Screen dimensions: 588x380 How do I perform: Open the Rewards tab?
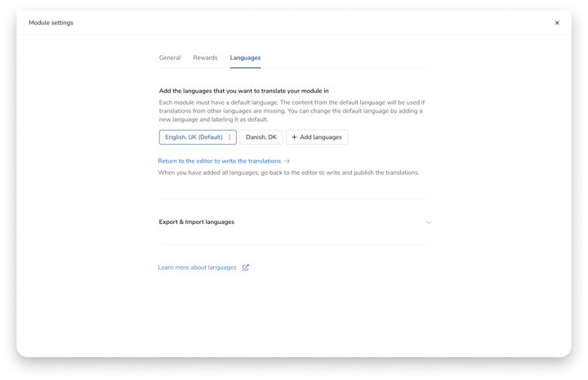click(x=205, y=58)
